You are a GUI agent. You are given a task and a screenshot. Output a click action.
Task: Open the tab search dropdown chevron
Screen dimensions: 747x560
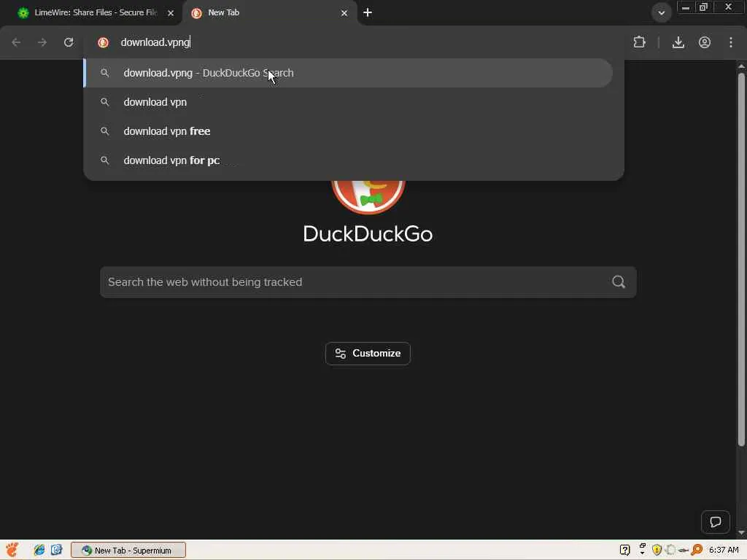click(661, 13)
